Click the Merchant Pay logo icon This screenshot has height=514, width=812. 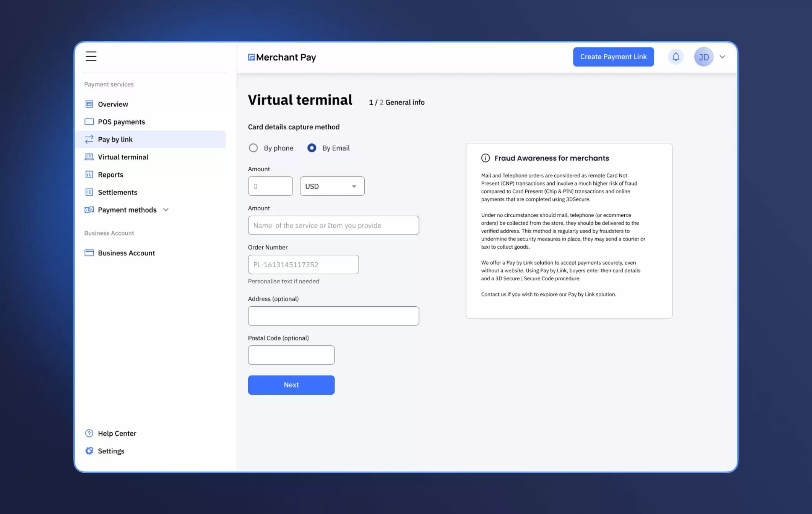tap(251, 57)
